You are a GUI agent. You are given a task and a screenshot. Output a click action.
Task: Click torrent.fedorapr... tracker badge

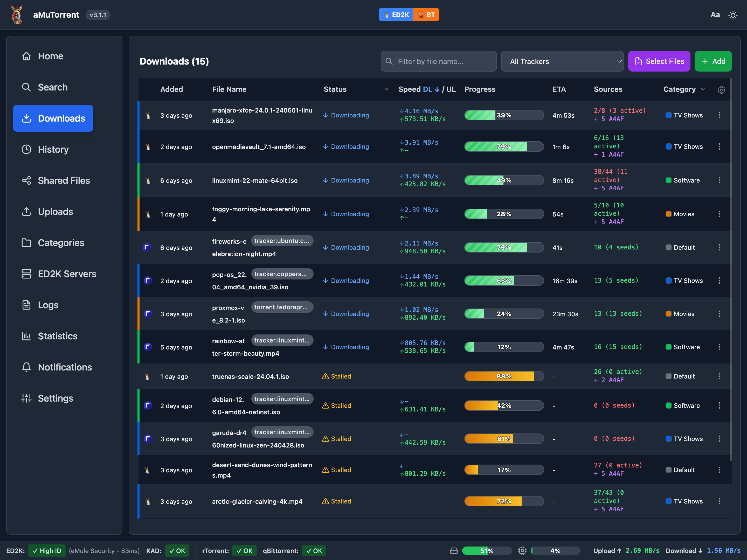282,307
